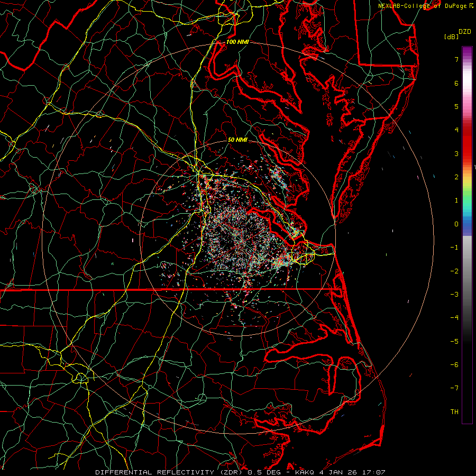Click scale value -5 on legend
This screenshot has width=476, height=476.
454,342
